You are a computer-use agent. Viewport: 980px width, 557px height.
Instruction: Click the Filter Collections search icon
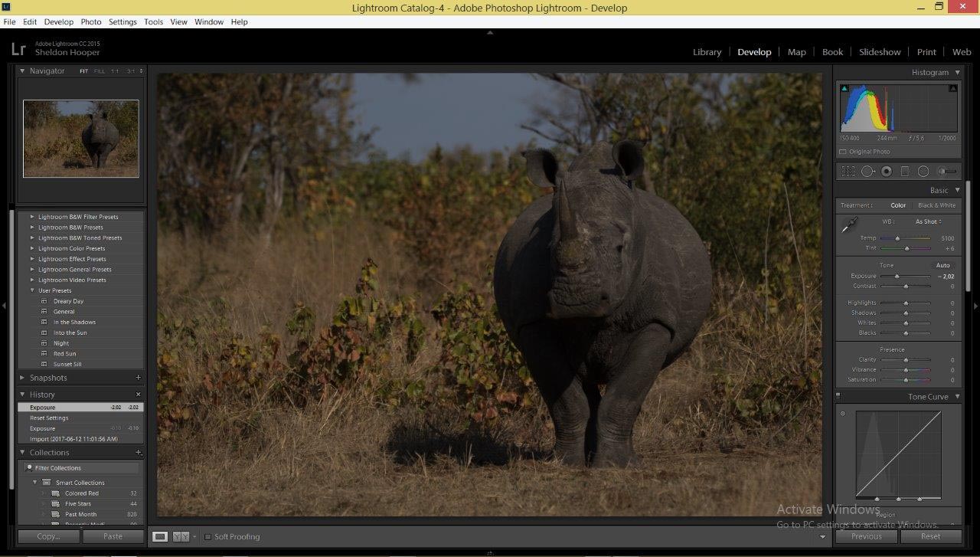(30, 467)
